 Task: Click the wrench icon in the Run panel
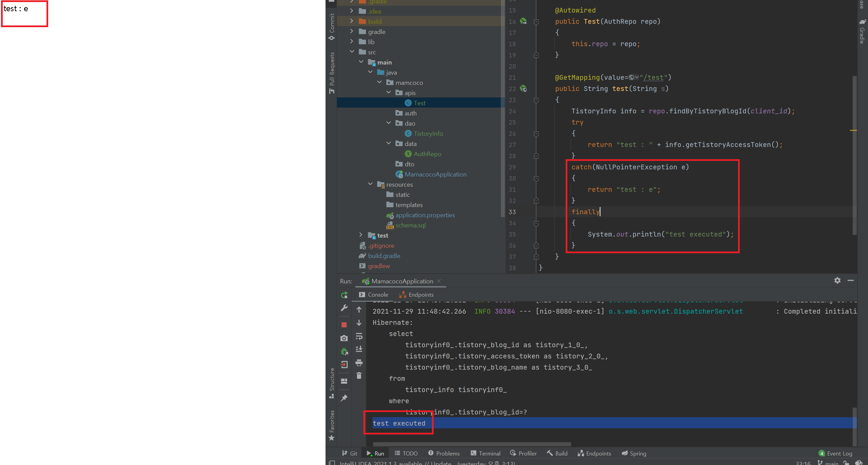coord(344,308)
